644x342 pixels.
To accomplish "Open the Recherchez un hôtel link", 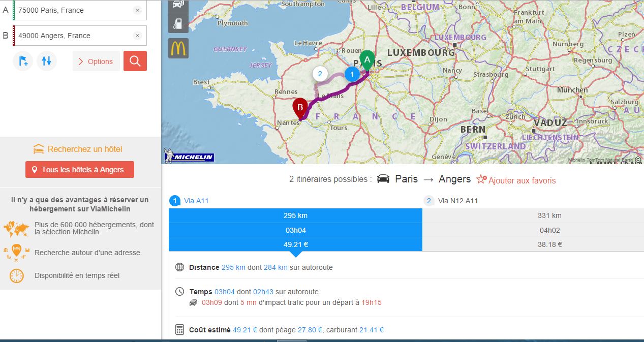I will coord(84,149).
